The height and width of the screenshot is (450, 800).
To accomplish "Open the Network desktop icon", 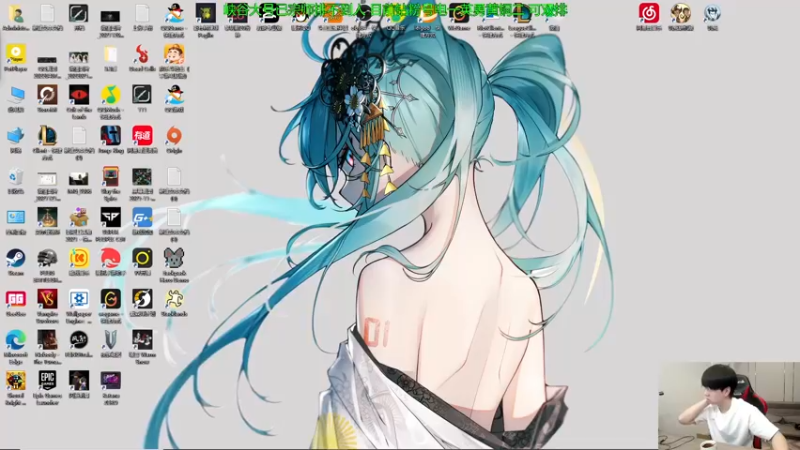I will 16,136.
